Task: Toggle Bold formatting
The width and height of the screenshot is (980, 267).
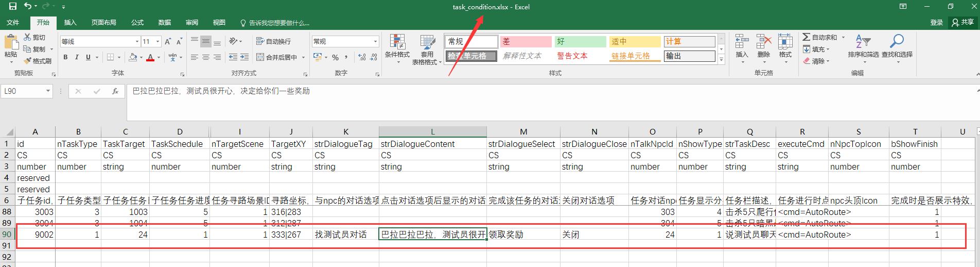Action: pyautogui.click(x=65, y=57)
